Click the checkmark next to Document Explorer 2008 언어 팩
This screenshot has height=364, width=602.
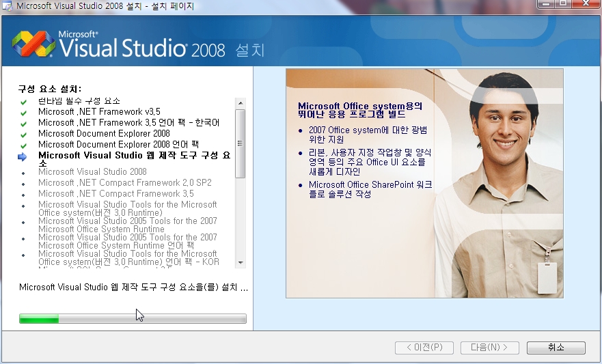(23, 145)
